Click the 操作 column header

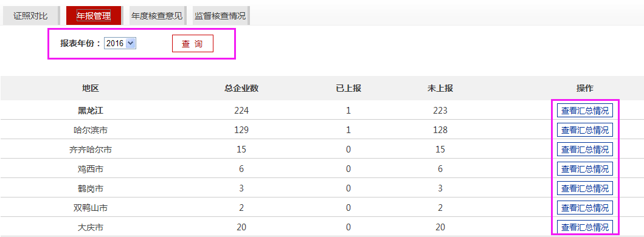point(585,88)
